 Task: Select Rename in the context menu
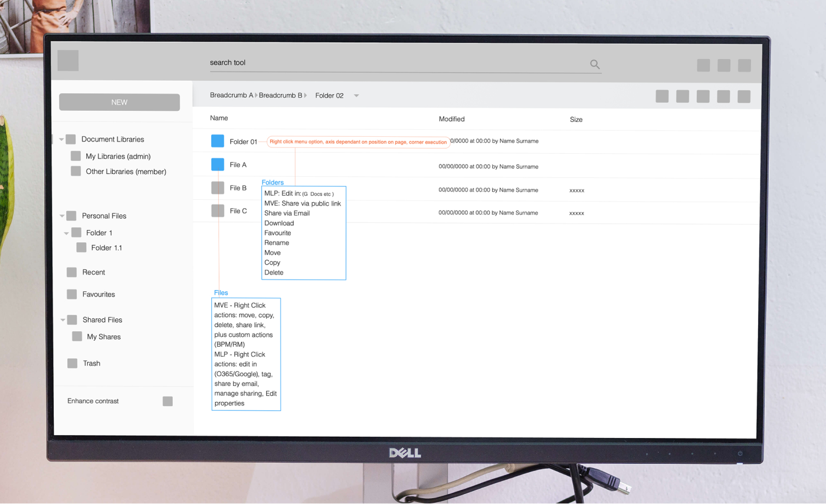point(277,243)
